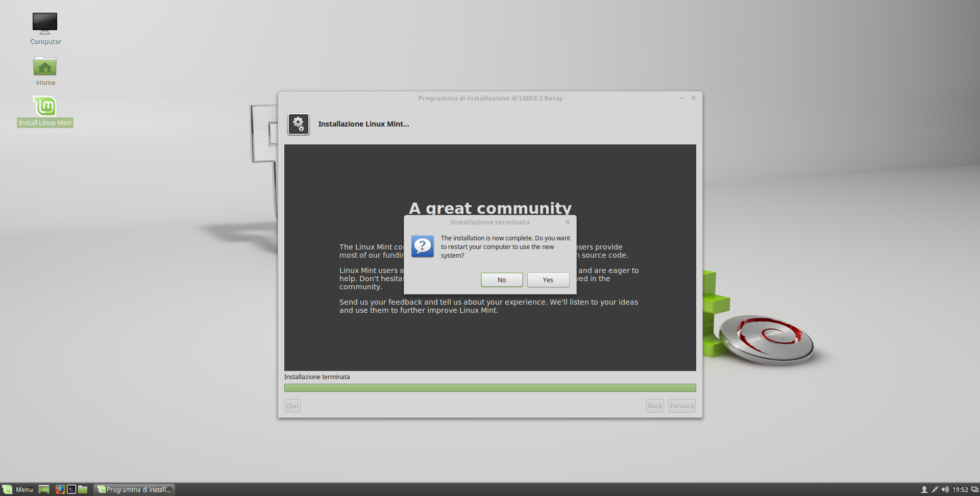Select the Programma di install... taskbar entry

click(134, 489)
